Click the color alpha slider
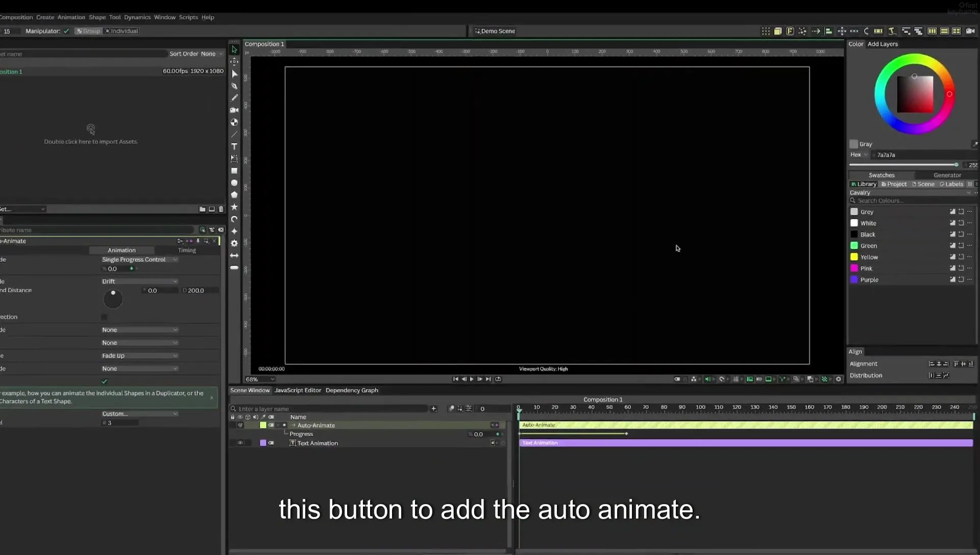Image resolution: width=980 pixels, height=555 pixels. (903, 165)
